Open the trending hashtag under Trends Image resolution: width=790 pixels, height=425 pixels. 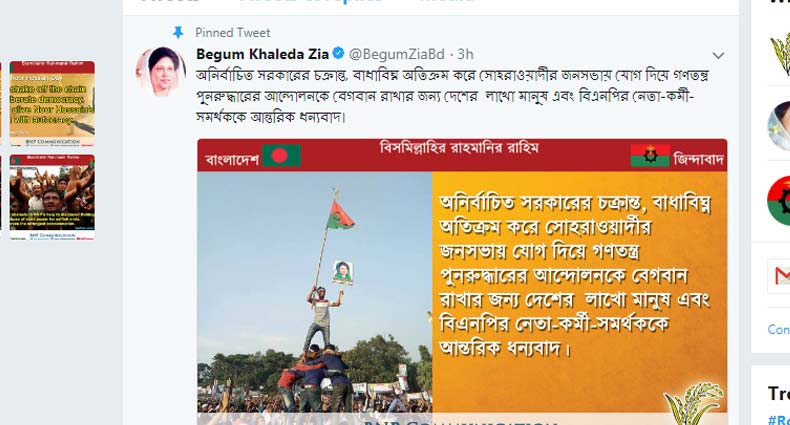coord(779,419)
